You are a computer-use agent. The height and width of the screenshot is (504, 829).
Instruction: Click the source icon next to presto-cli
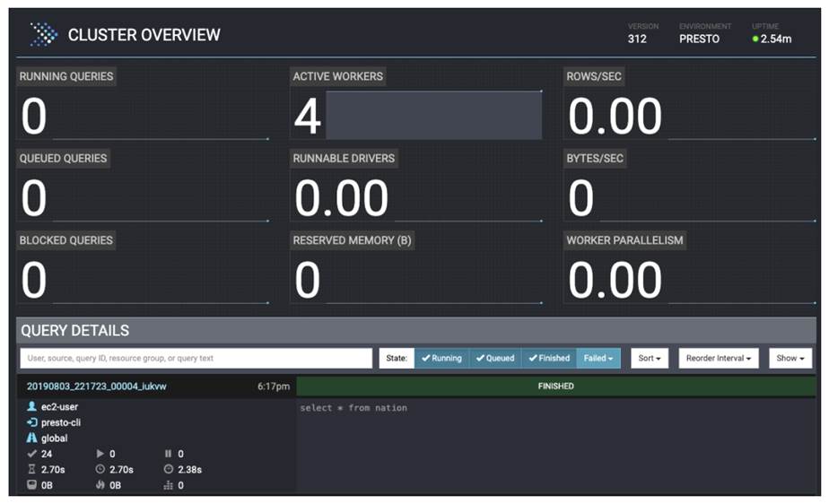tap(32, 422)
